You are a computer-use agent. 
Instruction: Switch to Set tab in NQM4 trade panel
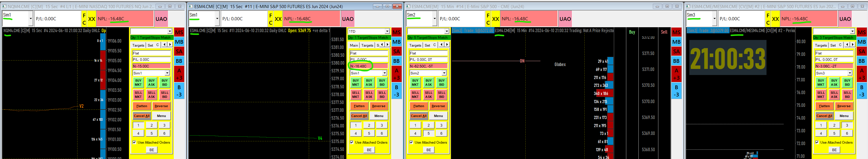point(150,45)
